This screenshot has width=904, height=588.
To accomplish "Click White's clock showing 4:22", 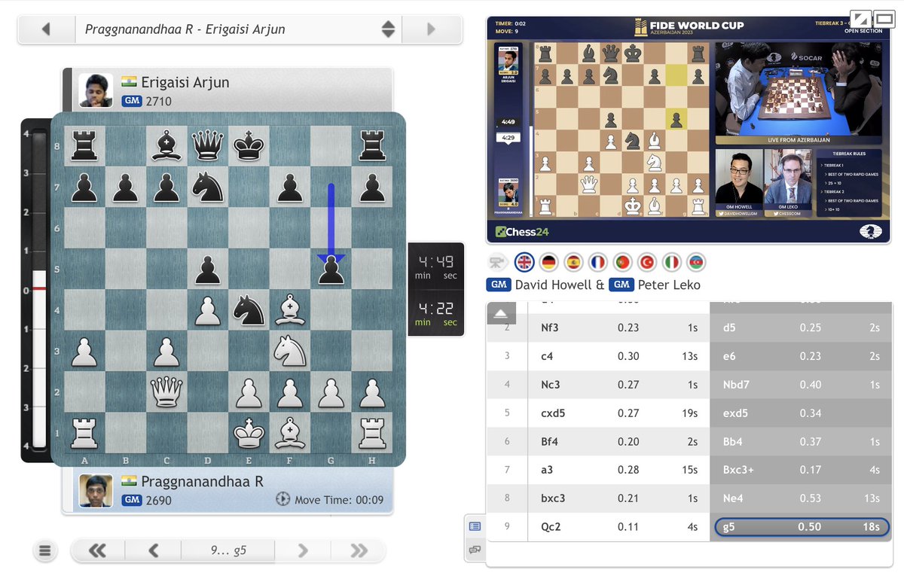I will click(437, 313).
